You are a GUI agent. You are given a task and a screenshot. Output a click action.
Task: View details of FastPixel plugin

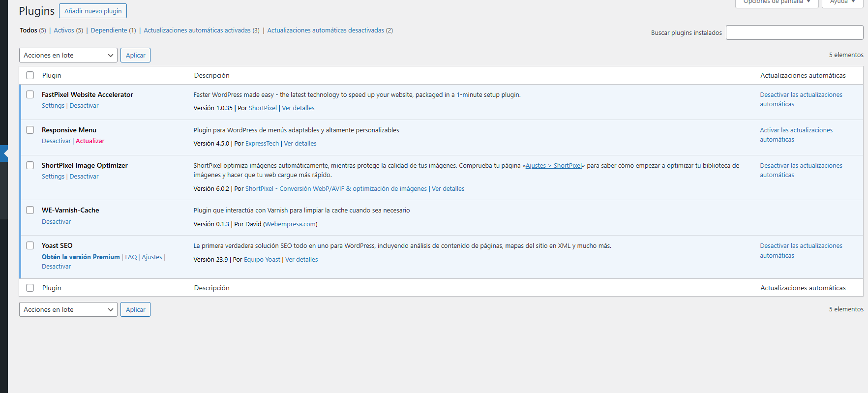[x=298, y=108]
